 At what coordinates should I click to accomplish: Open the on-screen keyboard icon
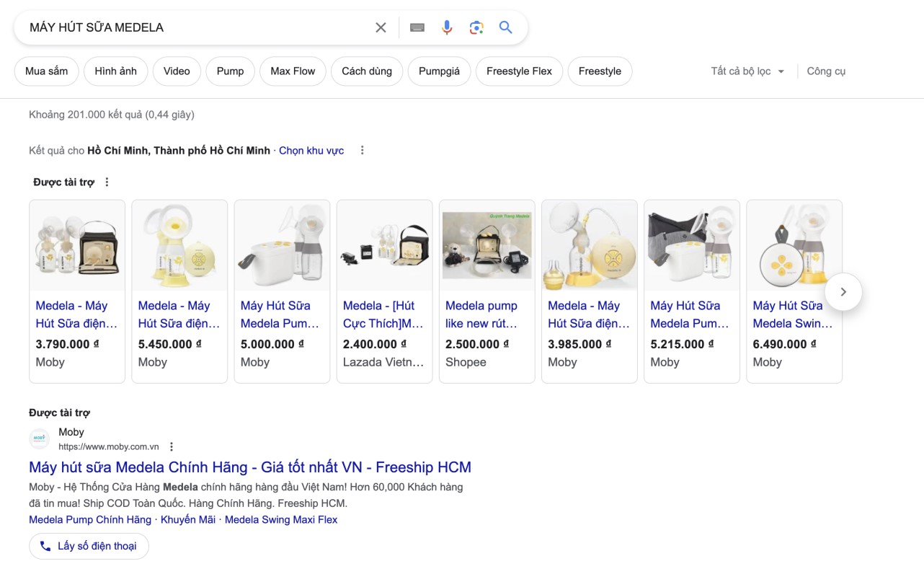click(417, 27)
